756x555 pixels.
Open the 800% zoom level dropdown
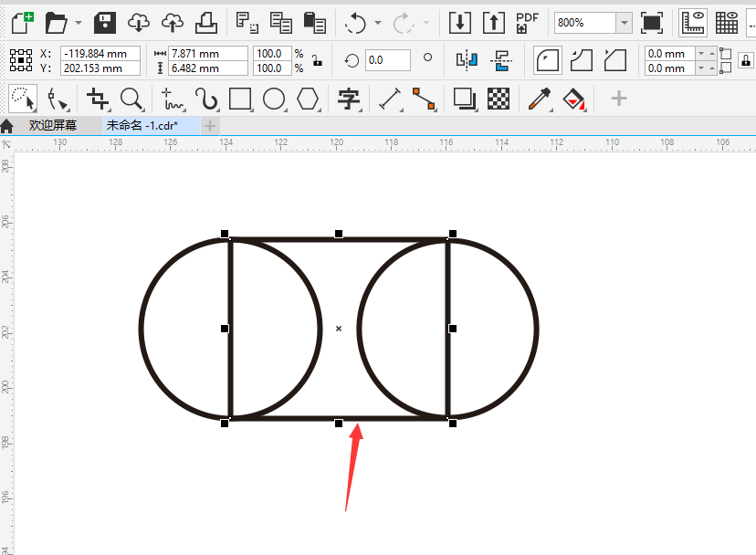point(624,22)
